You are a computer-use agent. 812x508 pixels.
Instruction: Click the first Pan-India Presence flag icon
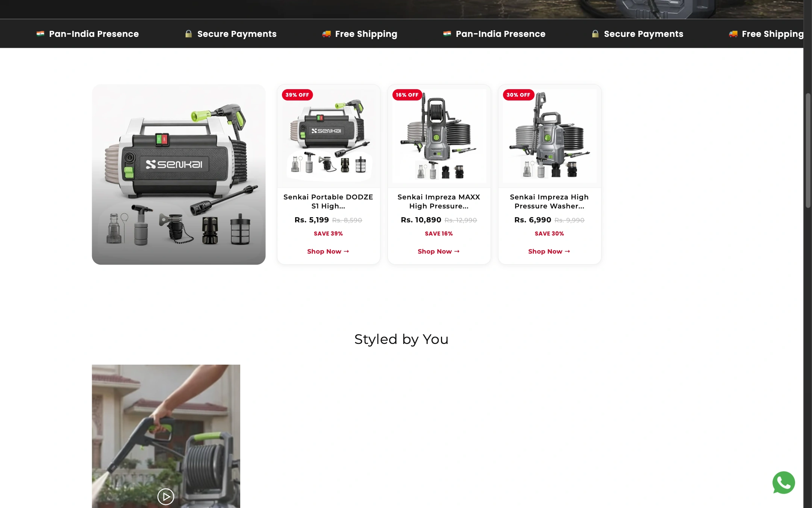click(x=40, y=34)
